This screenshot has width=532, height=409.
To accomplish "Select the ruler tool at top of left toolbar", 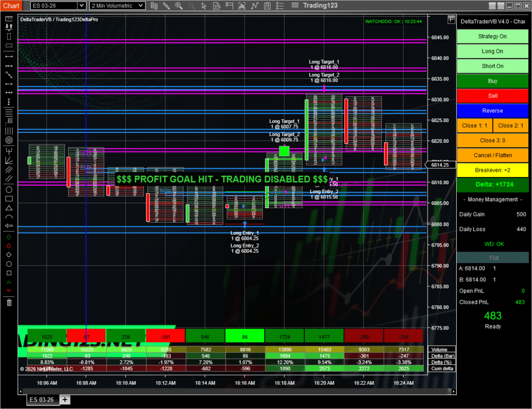I will pos(8,18).
